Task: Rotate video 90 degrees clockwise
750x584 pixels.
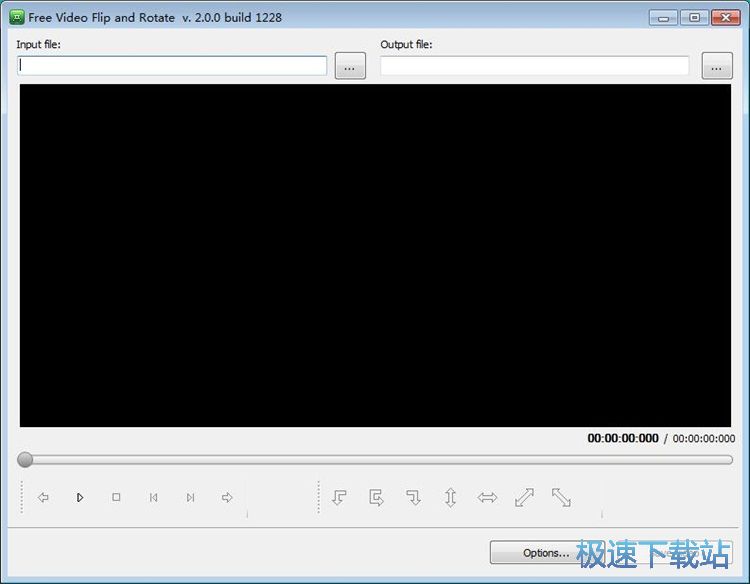Action: click(413, 497)
